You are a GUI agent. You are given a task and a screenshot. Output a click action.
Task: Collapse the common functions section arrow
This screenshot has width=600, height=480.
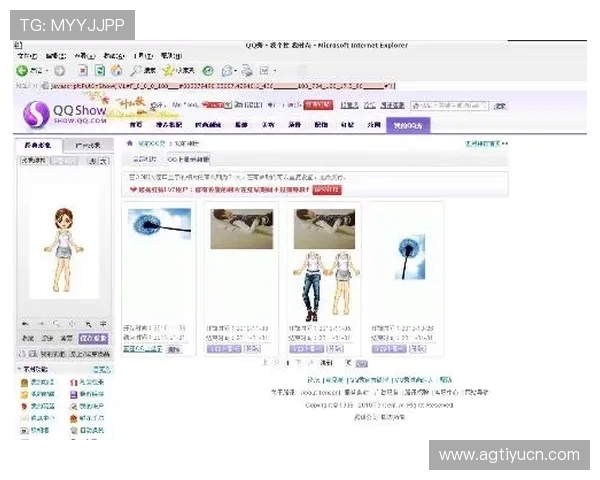19,369
